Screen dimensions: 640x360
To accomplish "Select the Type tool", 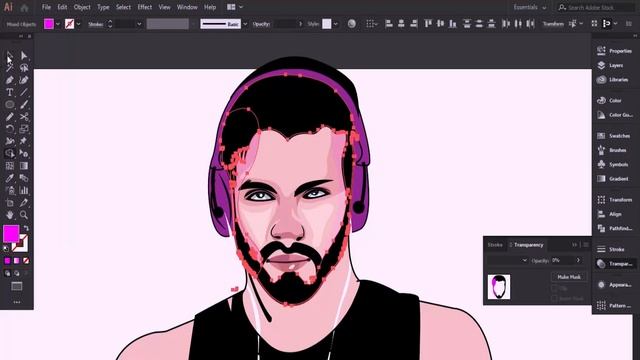I will click(9, 92).
